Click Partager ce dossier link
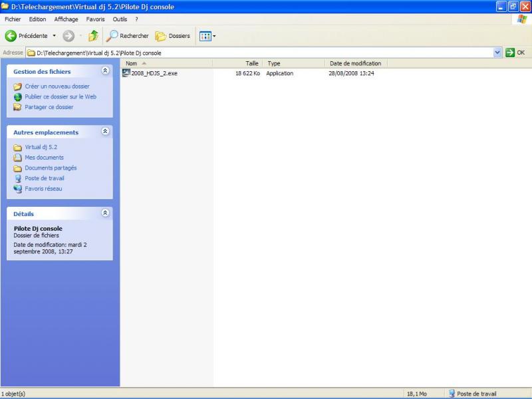Image resolution: width=532 pixels, height=399 pixels. tap(49, 107)
